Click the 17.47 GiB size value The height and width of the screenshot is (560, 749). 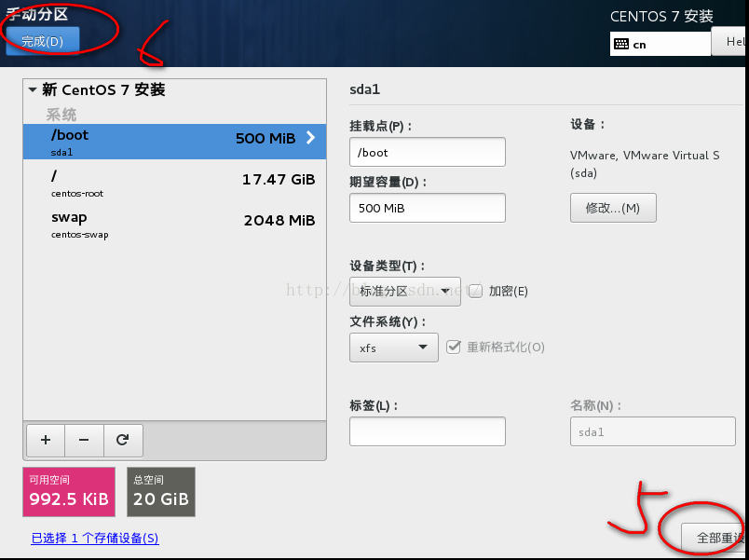[279, 180]
